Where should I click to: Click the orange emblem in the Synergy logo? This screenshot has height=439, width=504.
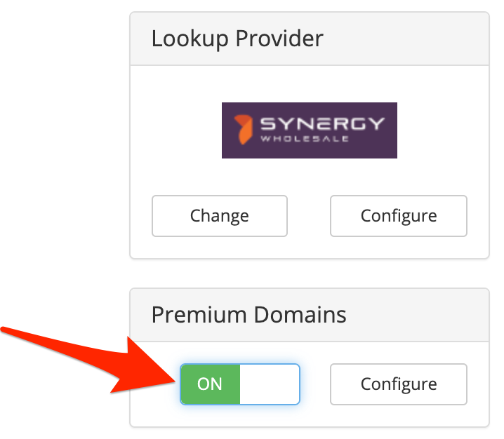click(243, 130)
